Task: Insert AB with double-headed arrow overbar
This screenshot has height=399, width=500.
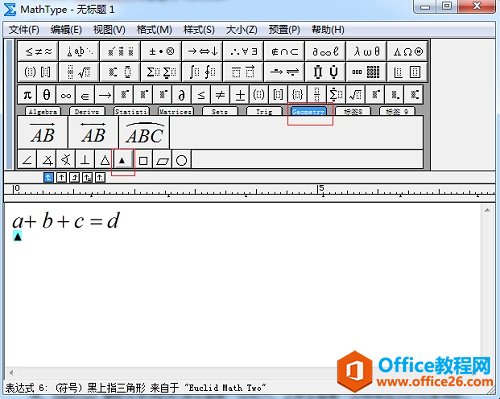Action: 93,132
